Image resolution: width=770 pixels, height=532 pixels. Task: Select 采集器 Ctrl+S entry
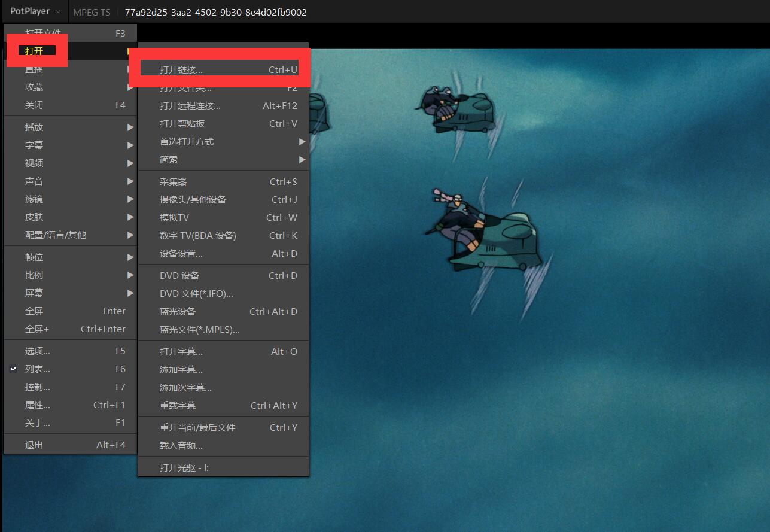pyautogui.click(x=223, y=182)
